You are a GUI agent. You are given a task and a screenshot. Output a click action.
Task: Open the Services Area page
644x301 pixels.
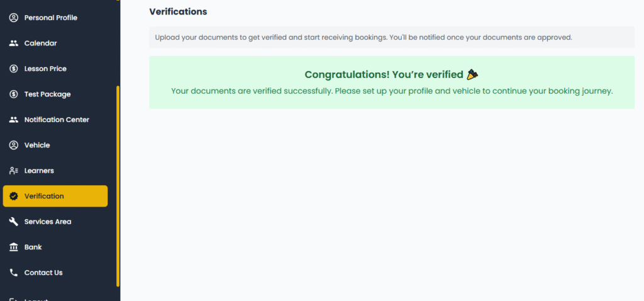[48, 222]
